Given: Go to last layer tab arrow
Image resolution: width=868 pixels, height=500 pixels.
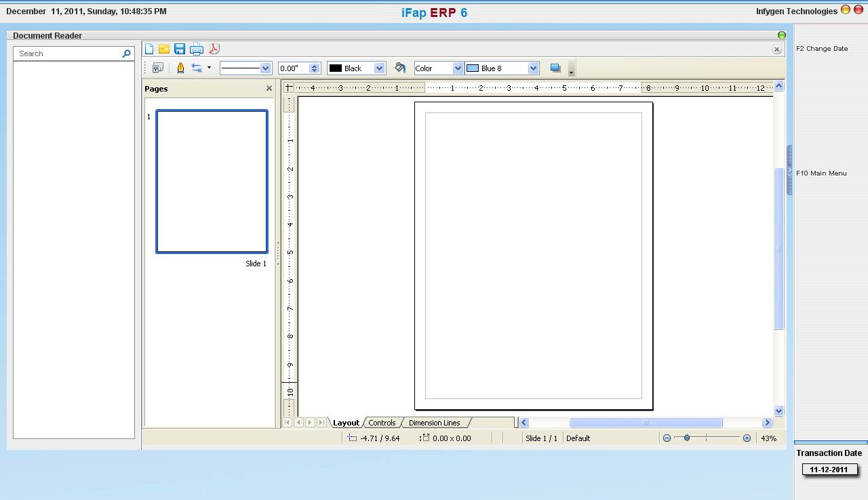Looking at the screenshot, I should [x=321, y=422].
